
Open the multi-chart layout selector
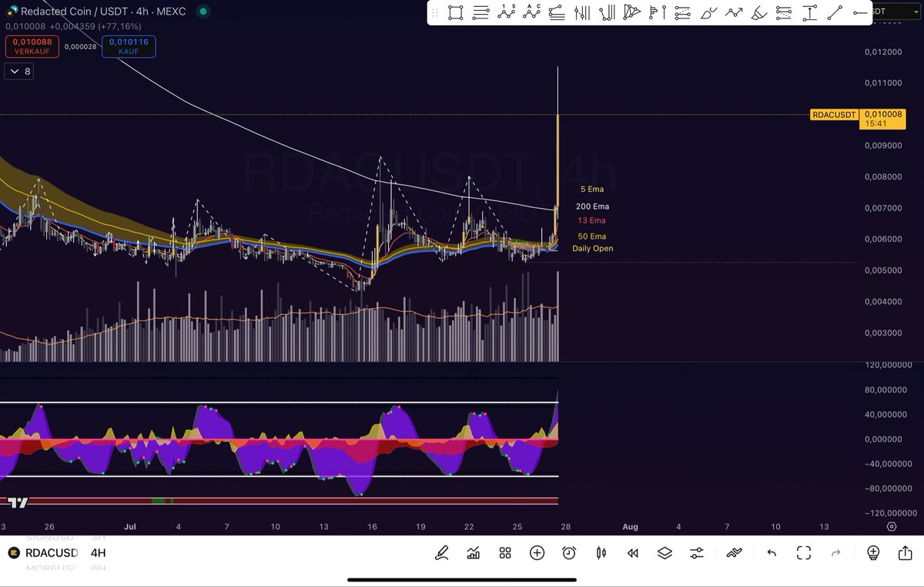[504, 553]
